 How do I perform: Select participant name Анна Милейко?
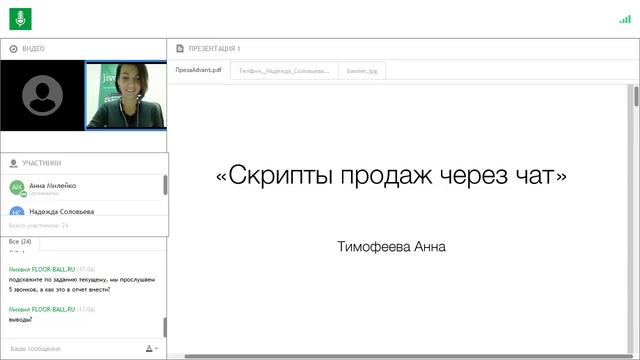[53, 186]
